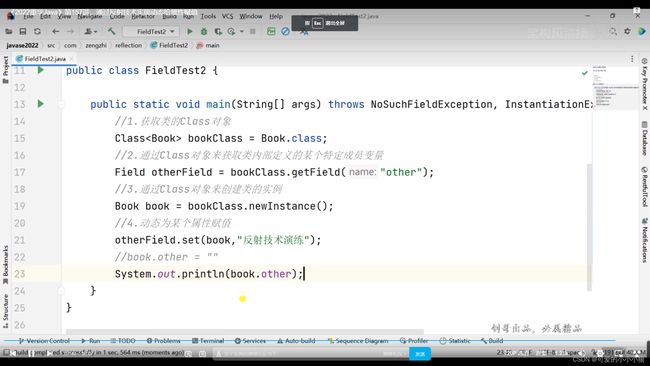The image size is (650, 366).
Task: Click run gutter arrow beside class FieldTest2
Action: pyautogui.click(x=41, y=70)
